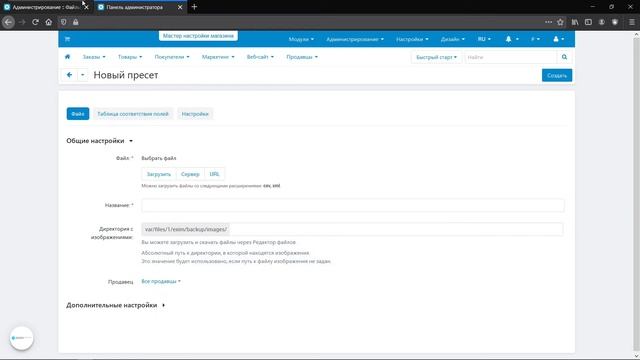The image size is (640, 360).
Task: Open the browser library icon
Action: 575,22
